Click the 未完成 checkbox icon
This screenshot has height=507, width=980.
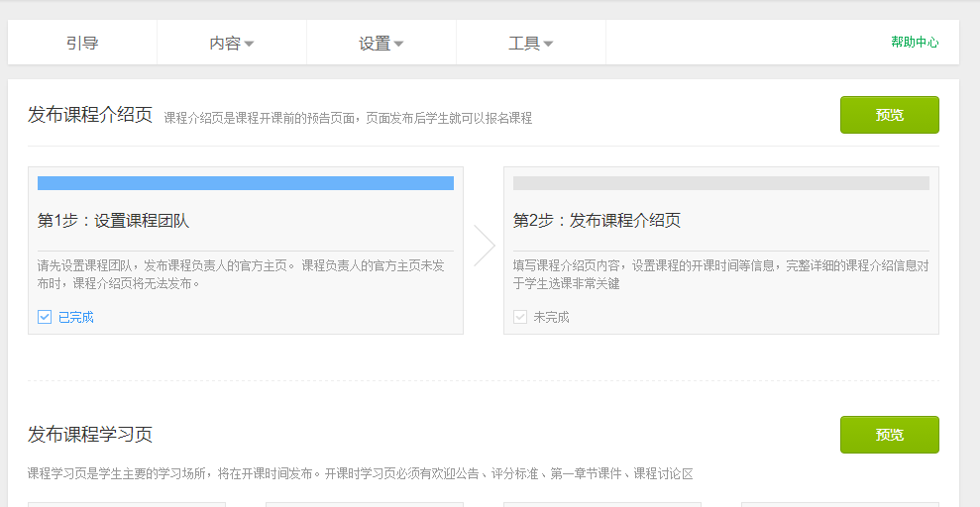click(x=520, y=317)
